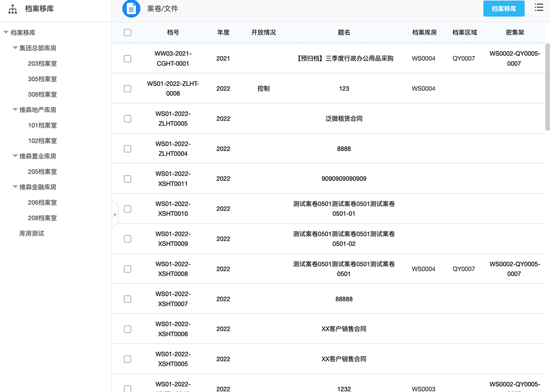Tick the checkbox for WS01-2022-XSHT0011
Viewport: 550px width, 392px height.
coord(127,179)
